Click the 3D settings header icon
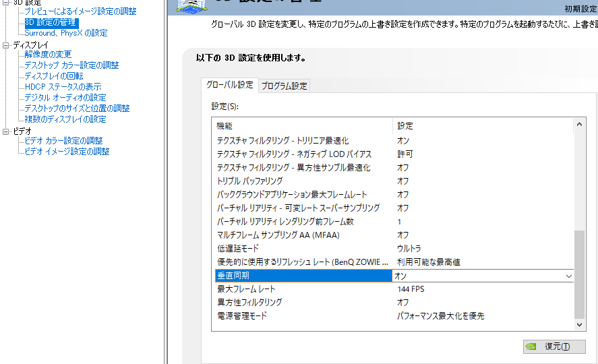 point(192,6)
